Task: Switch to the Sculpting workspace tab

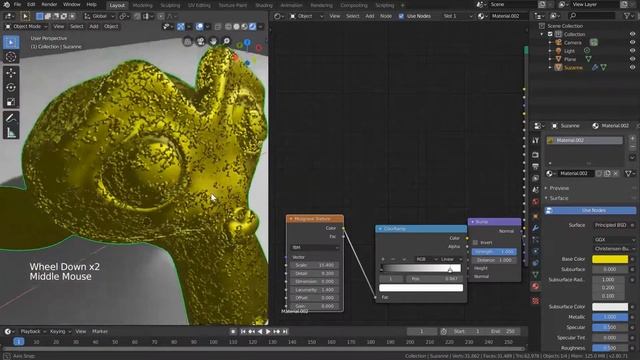Action: pyautogui.click(x=170, y=5)
